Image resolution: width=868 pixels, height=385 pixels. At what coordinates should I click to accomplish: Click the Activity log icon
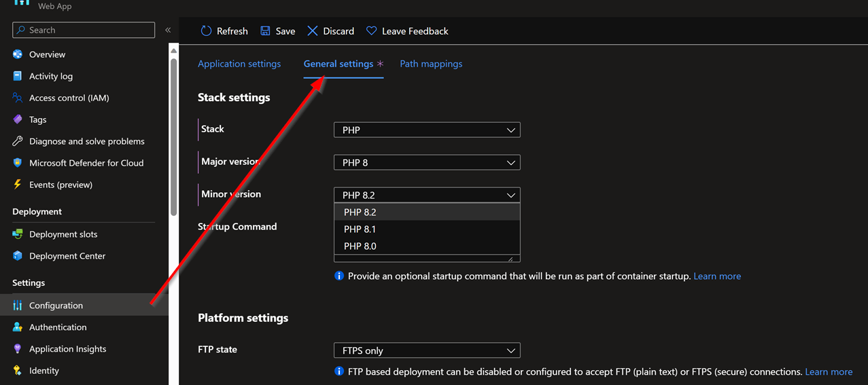point(18,76)
